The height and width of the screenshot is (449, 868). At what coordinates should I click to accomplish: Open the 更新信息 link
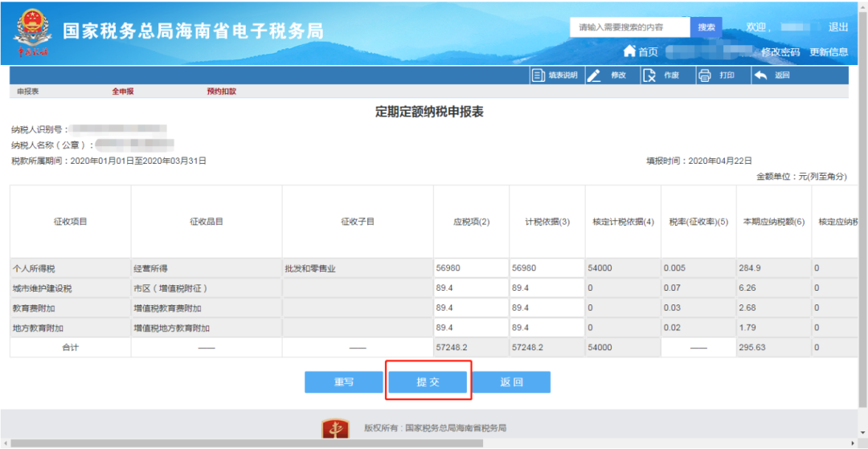click(829, 52)
